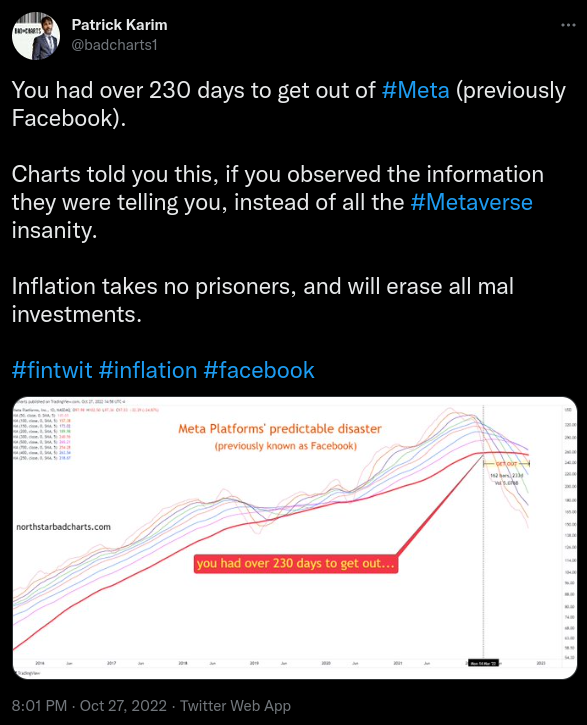Viewport: 587px width, 725px height.
Task: Visit the @badcharts1 handle link
Action: click(115, 45)
